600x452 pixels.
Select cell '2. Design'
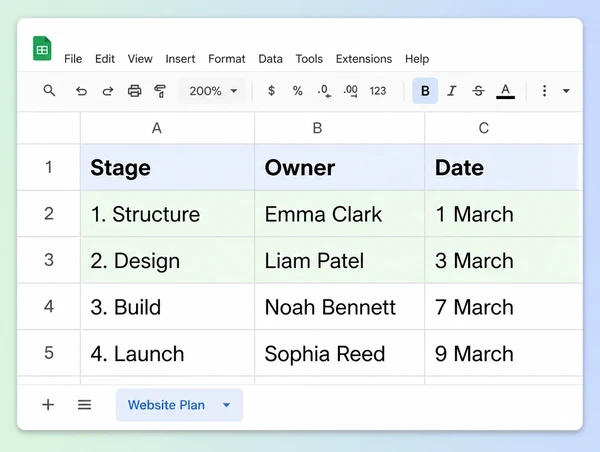point(168,260)
